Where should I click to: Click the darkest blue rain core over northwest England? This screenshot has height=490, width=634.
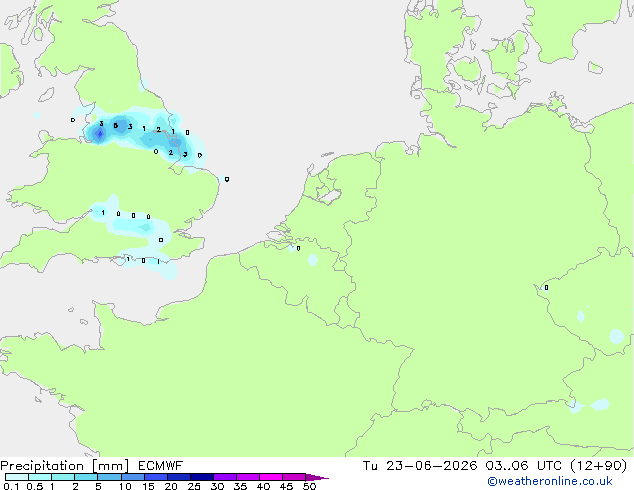pyautogui.click(x=99, y=134)
